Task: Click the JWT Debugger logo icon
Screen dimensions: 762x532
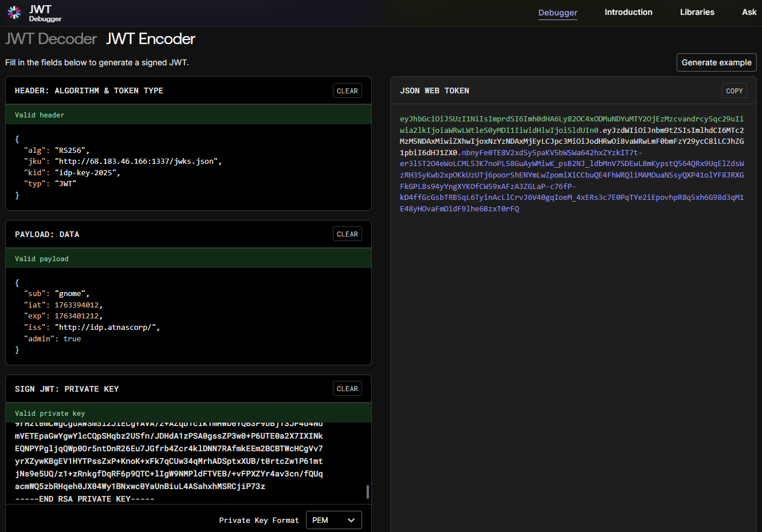Action: [x=14, y=13]
